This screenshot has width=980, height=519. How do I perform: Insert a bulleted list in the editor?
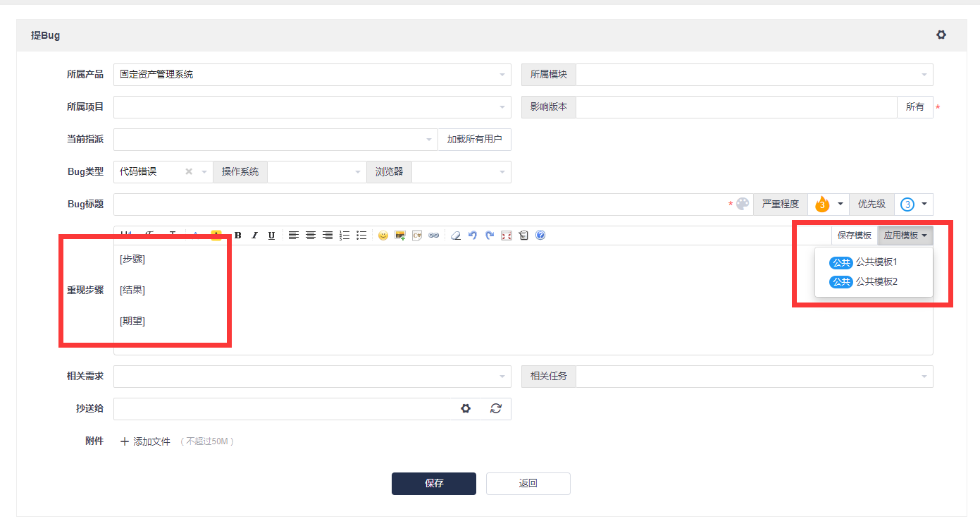(361, 236)
